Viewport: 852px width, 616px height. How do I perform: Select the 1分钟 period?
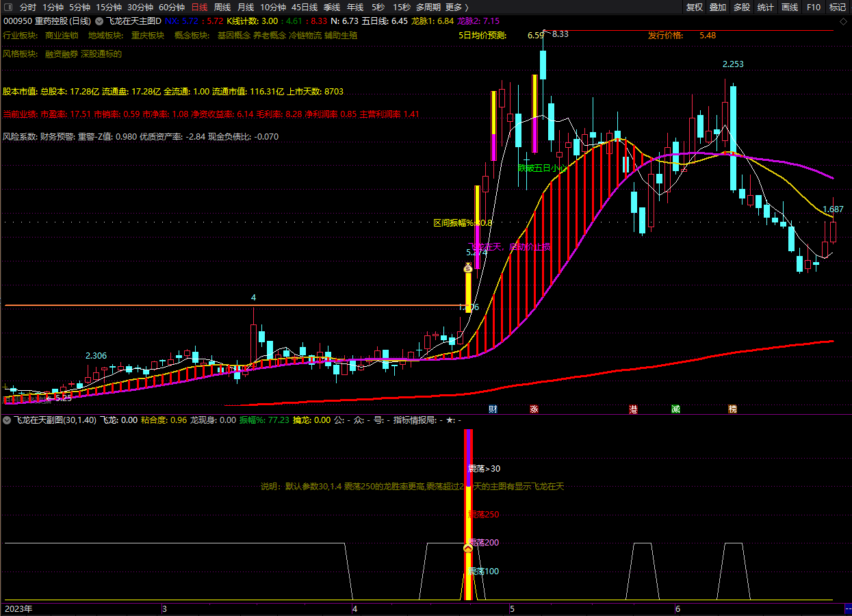coord(53,7)
